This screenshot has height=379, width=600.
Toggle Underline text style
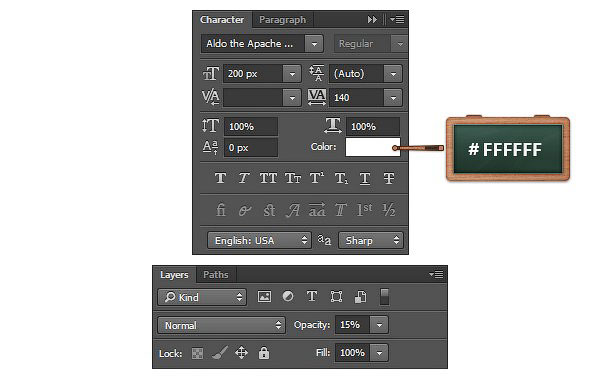365,178
